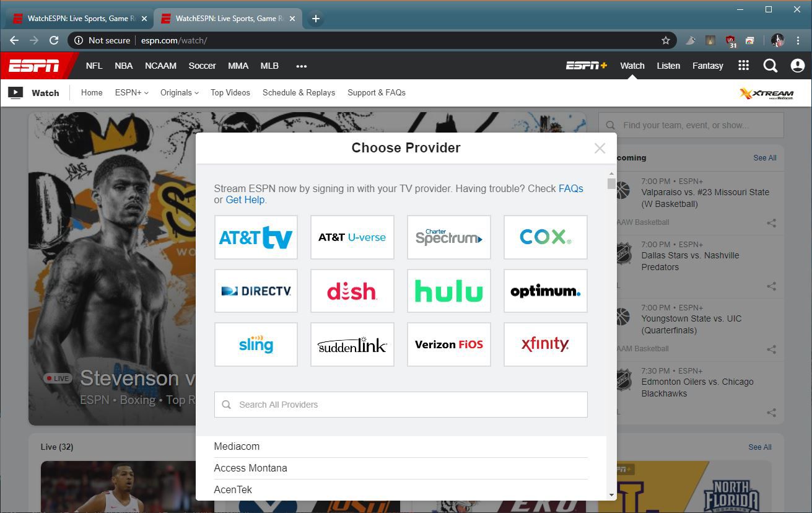This screenshot has height=513, width=812.
Task: View site information Not secure icon
Action: (79, 40)
